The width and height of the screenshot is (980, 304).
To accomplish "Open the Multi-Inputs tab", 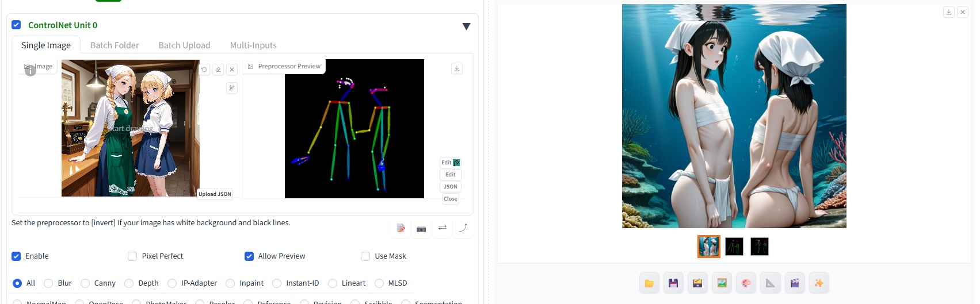I will (x=253, y=45).
